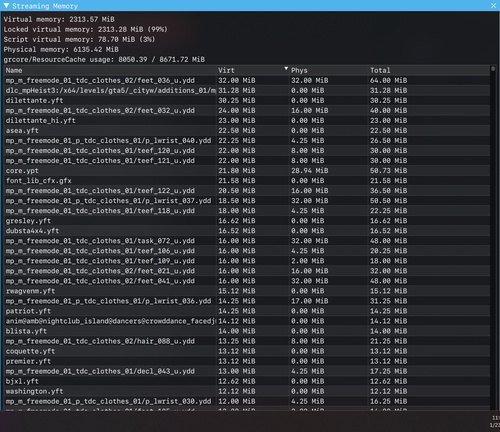Click the 28.94 MiB Phys value for core.ypt
The width and height of the screenshot is (500, 432).
click(310, 171)
